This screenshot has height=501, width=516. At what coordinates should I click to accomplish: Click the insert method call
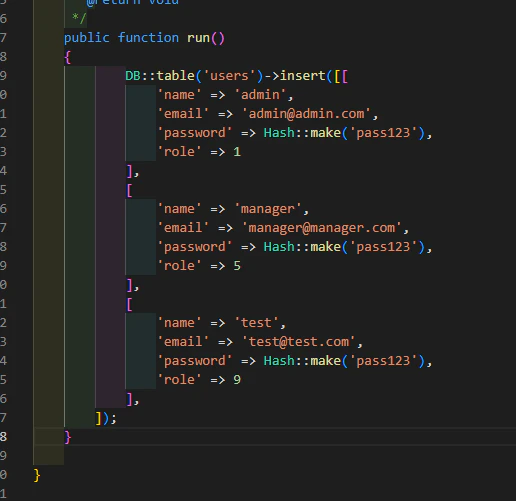click(x=303, y=76)
